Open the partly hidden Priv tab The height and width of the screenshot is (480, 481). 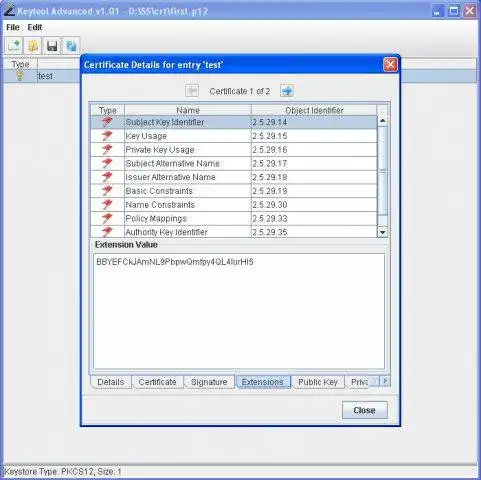tap(359, 382)
